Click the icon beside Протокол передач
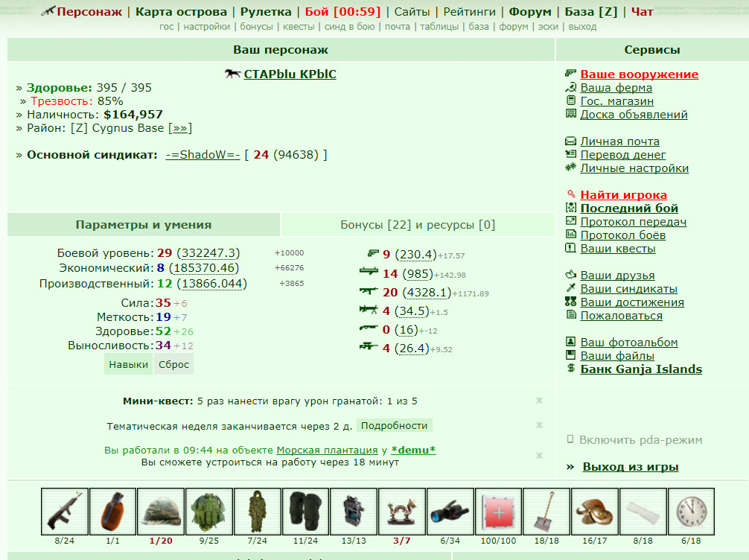 click(570, 220)
